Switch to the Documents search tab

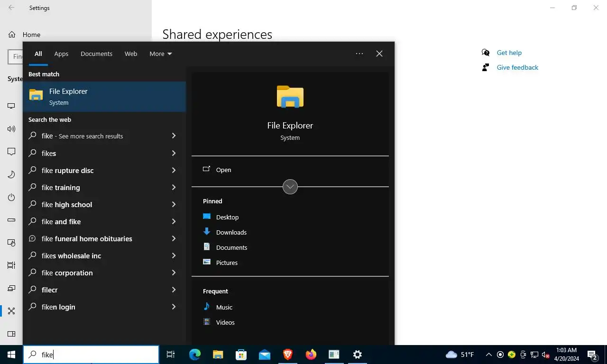coord(96,54)
